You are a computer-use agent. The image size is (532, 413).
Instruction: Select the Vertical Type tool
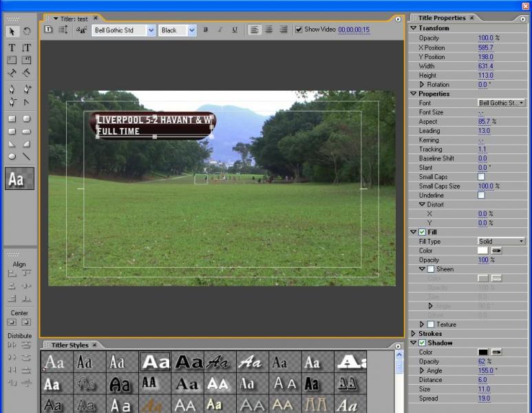click(x=27, y=47)
